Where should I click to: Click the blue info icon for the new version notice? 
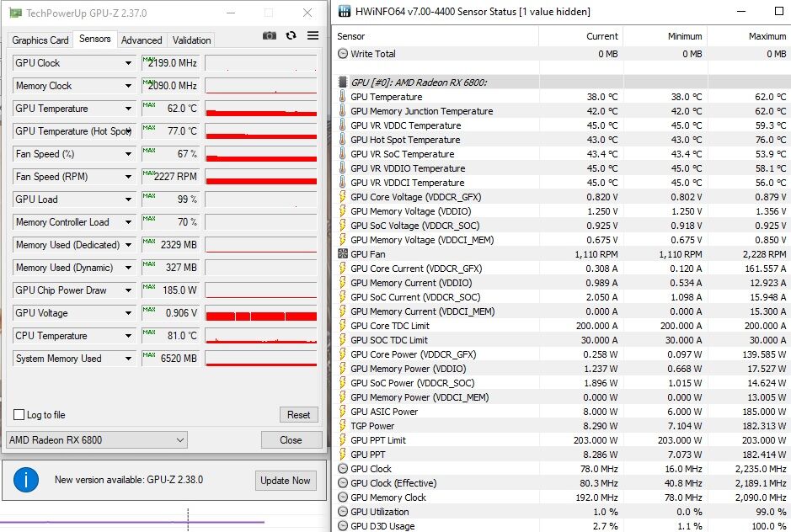[x=26, y=480]
